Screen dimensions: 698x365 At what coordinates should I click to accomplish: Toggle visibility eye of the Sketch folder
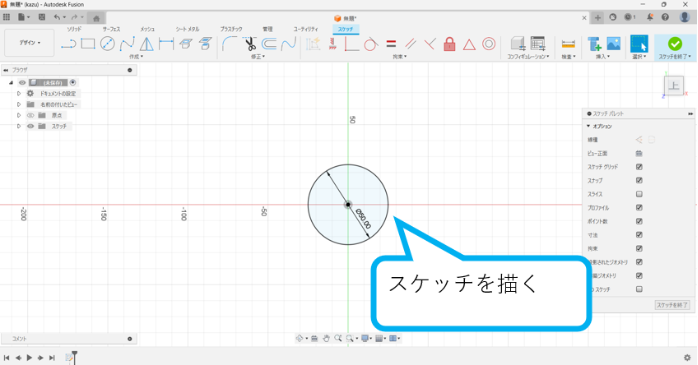30,126
